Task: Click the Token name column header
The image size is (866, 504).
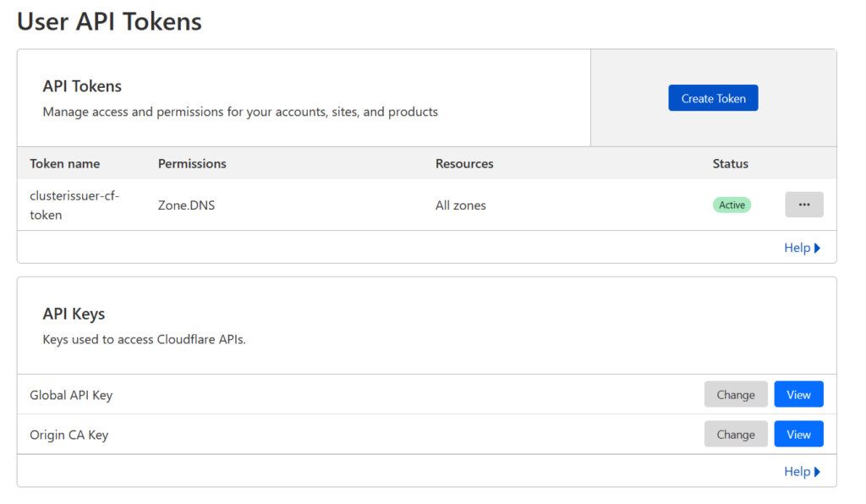Action: (65, 163)
